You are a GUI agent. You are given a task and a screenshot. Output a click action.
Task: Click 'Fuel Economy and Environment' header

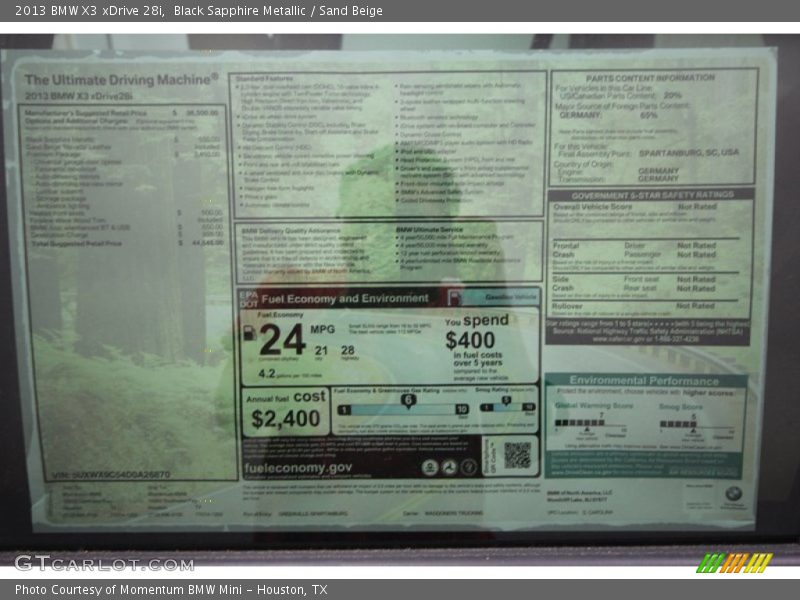pos(345,298)
